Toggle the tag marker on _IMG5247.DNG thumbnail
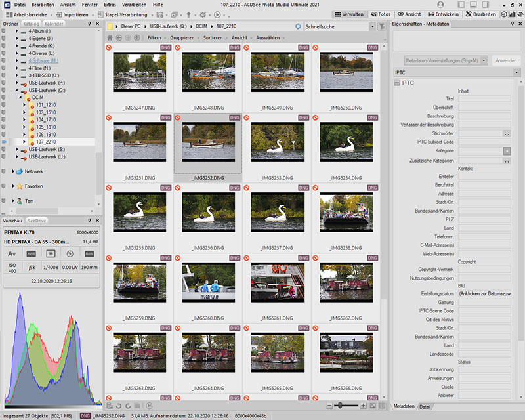525x420 pixels. (x=110, y=48)
